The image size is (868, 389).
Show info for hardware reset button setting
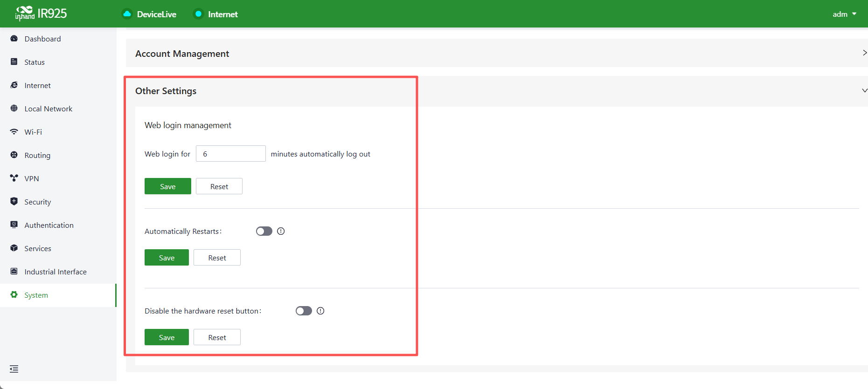320,311
